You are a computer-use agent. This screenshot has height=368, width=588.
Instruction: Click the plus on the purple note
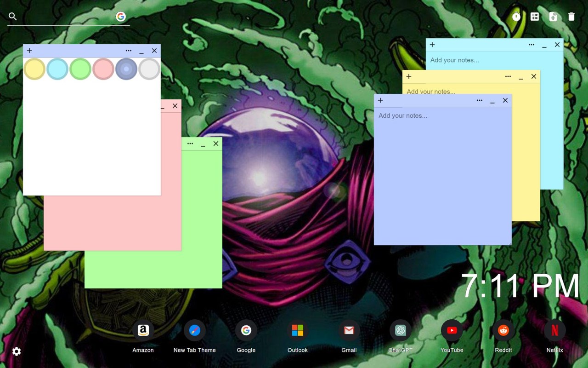point(380,100)
